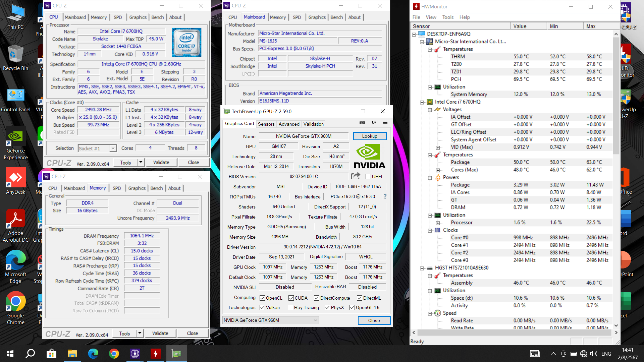Click GPU-Z screenshot camera icon

tap(362, 122)
